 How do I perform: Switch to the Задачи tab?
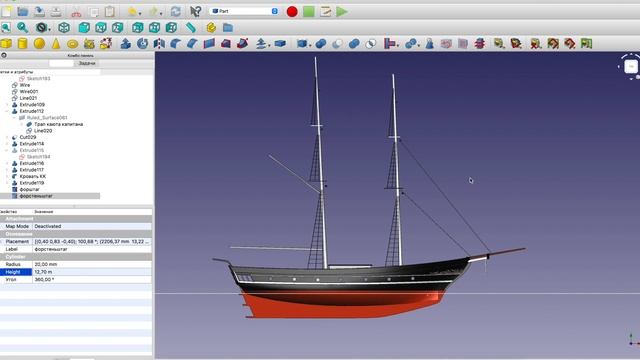(x=87, y=63)
